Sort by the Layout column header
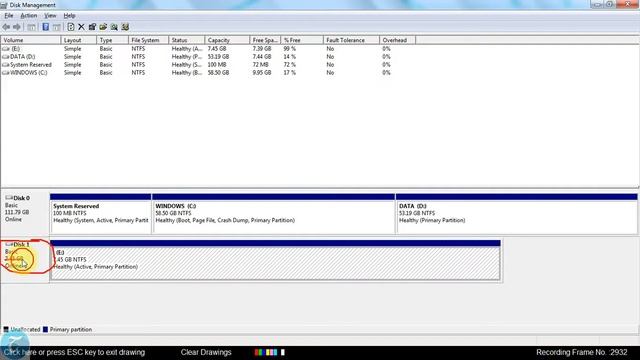Screen dimensions: 640x360 coord(79,40)
